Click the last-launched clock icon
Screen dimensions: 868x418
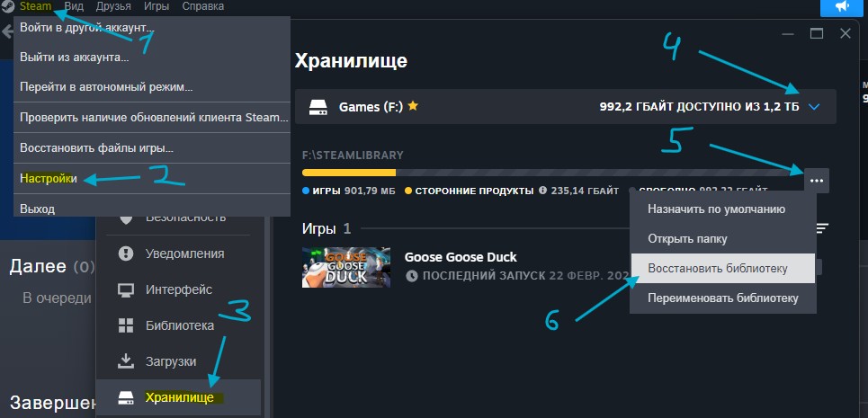tap(411, 275)
